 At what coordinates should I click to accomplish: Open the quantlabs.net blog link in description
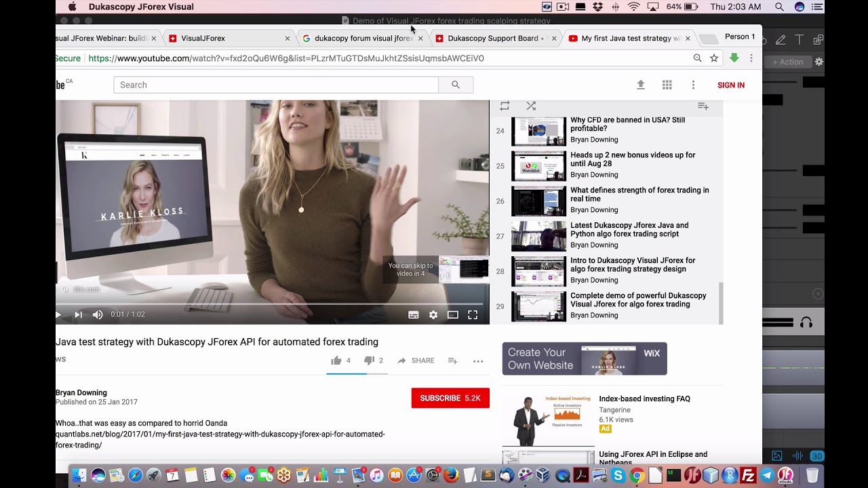pyautogui.click(x=220, y=439)
